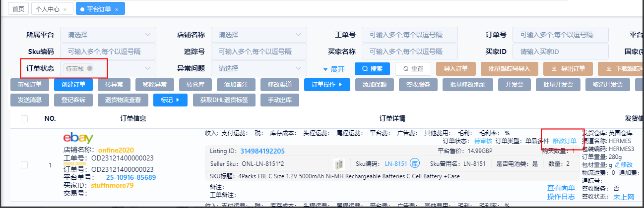Click the 修改渠道 button
Screen dimensions: 644x208
[x=280, y=85]
